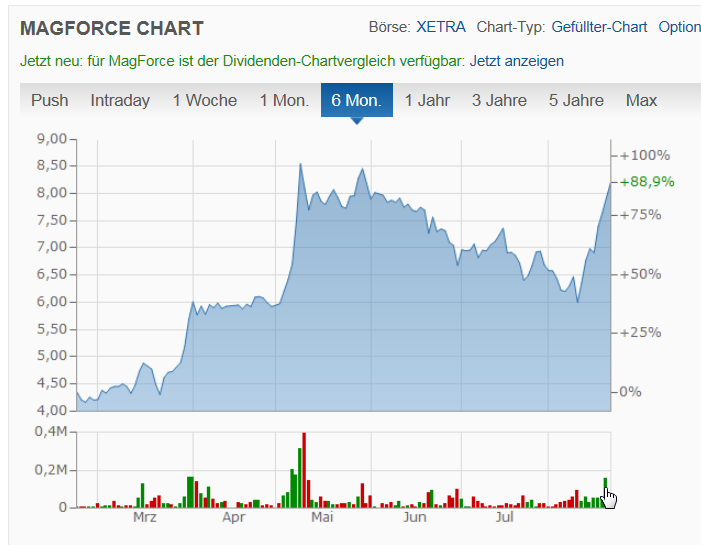Click the 0,4M volume axis label
Image resolution: width=701 pixels, height=545 pixels.
pos(51,431)
